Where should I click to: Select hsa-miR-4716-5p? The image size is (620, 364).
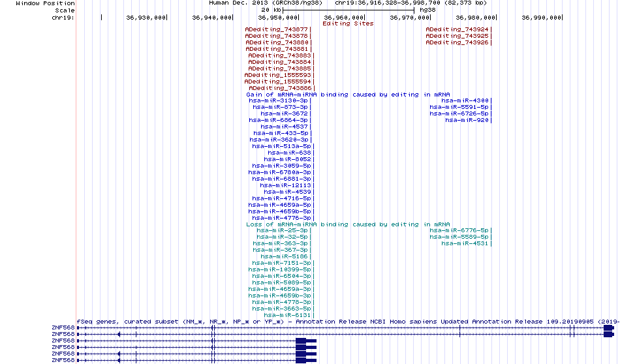[x=281, y=198]
